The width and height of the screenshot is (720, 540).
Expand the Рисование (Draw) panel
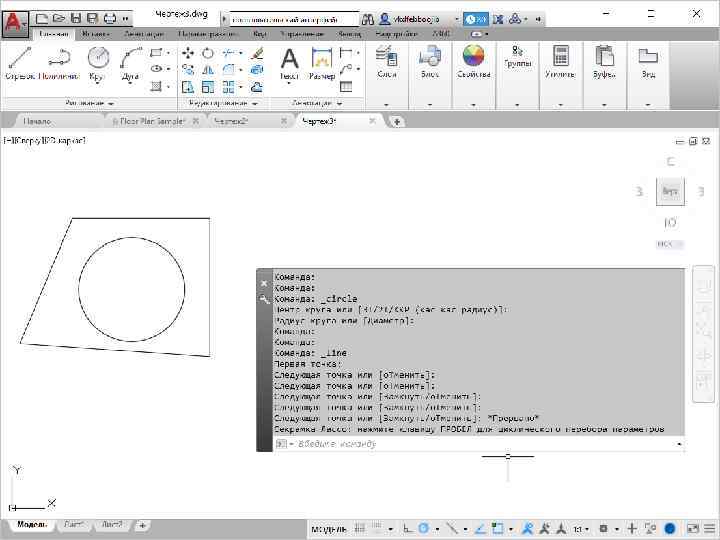(x=89, y=103)
